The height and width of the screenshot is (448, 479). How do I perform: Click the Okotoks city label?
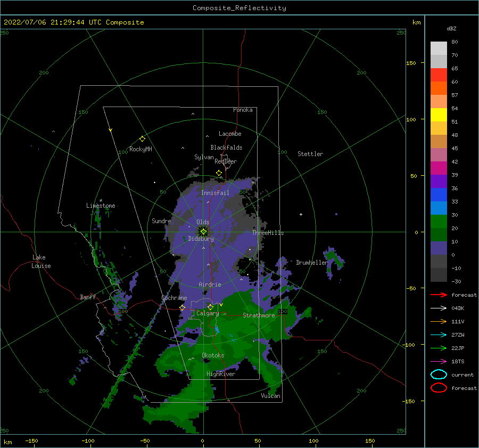(213, 355)
